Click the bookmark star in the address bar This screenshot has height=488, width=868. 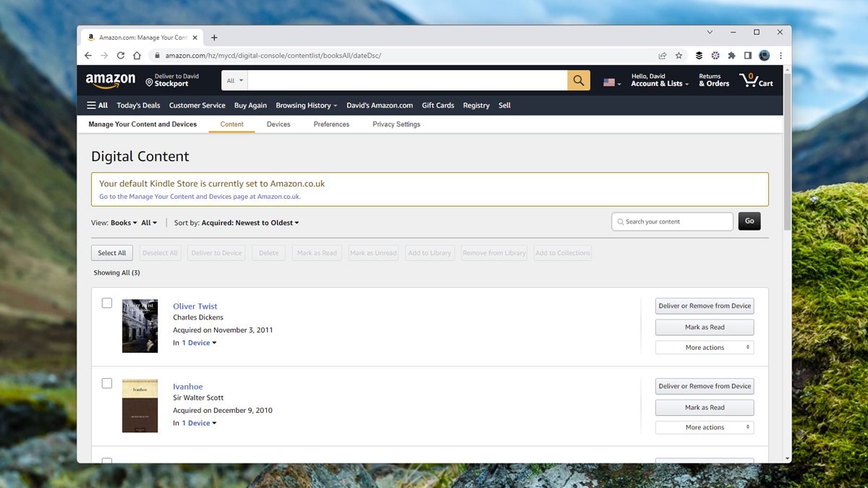click(x=678, y=55)
